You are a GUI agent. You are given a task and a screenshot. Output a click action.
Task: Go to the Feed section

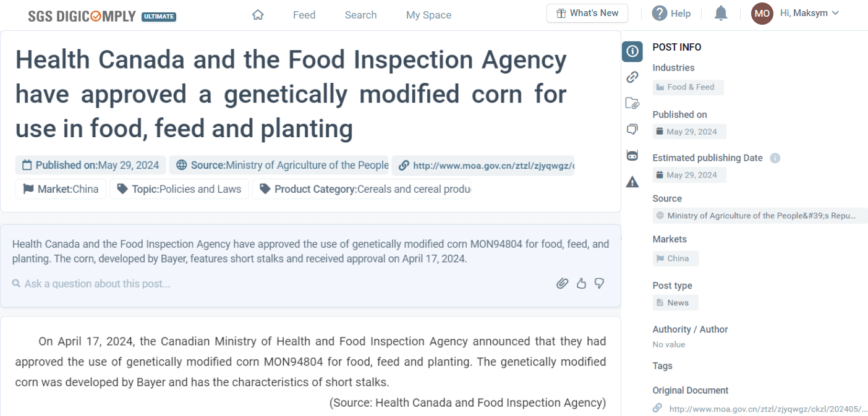pos(304,15)
